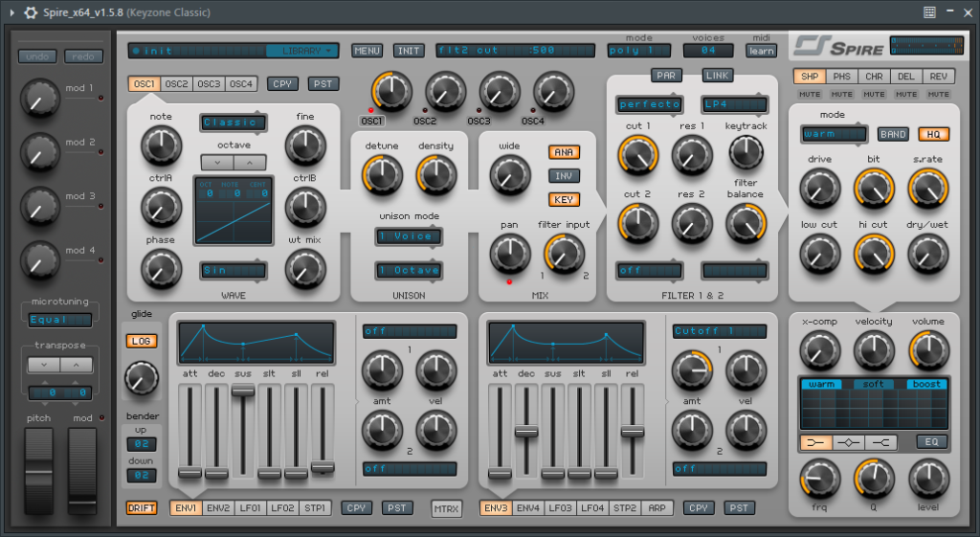This screenshot has width=980, height=537.
Task: Open the Equal microtuning dropdown
Action: pyautogui.click(x=60, y=320)
